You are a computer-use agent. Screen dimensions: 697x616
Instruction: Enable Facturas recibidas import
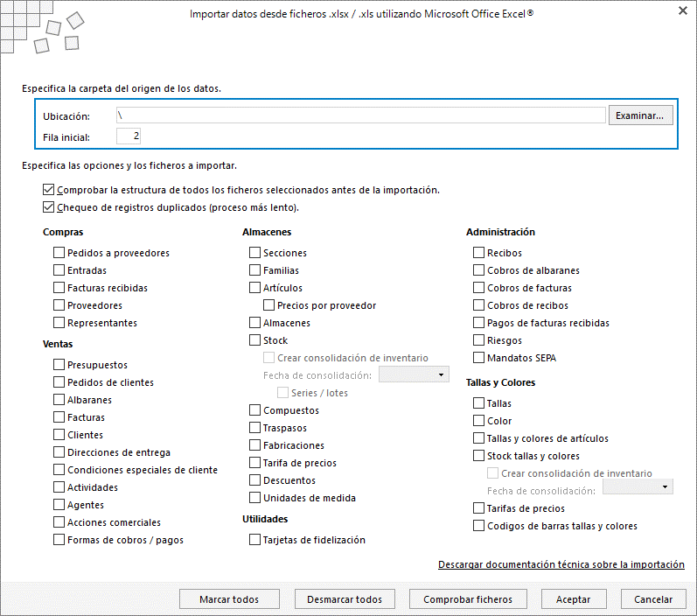click(59, 288)
